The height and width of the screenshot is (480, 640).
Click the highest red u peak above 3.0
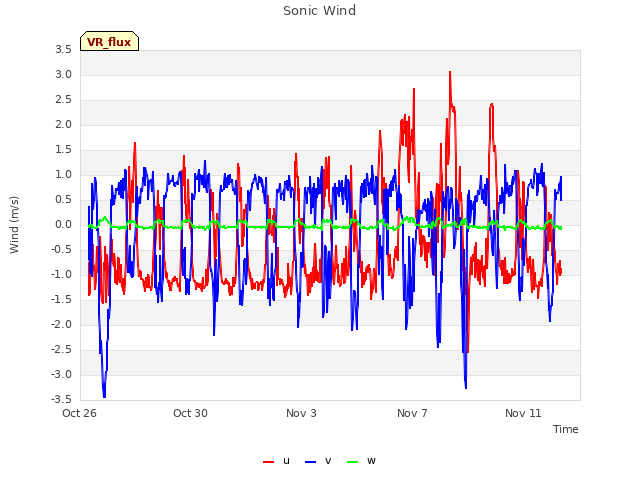coord(450,73)
